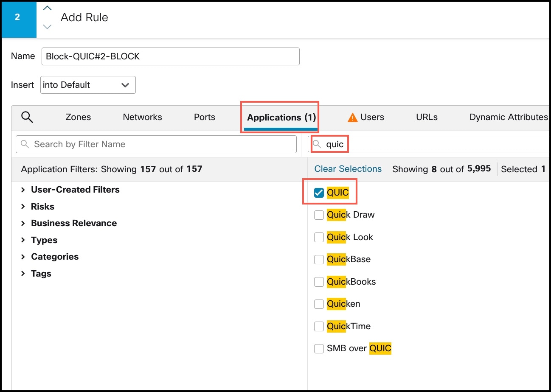Click the magnifier inside Search by Filter Name
Image resolution: width=551 pixels, height=392 pixels.
[x=24, y=144]
